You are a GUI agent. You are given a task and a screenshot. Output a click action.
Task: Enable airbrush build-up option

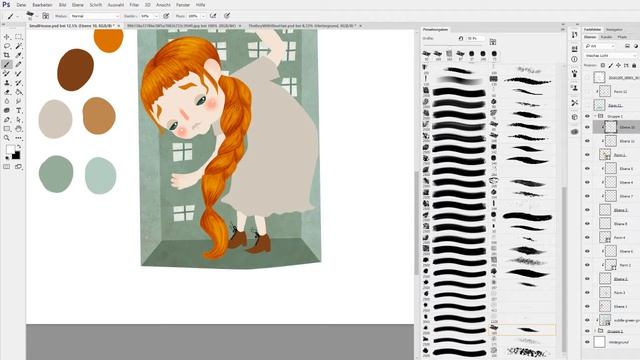(x=213, y=16)
